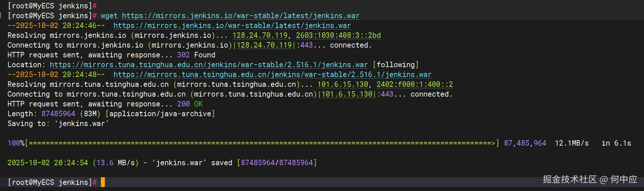The width and height of the screenshot is (644, 191).
Task: Click the 12.1MB/s download speed
Action: [x=572, y=143]
